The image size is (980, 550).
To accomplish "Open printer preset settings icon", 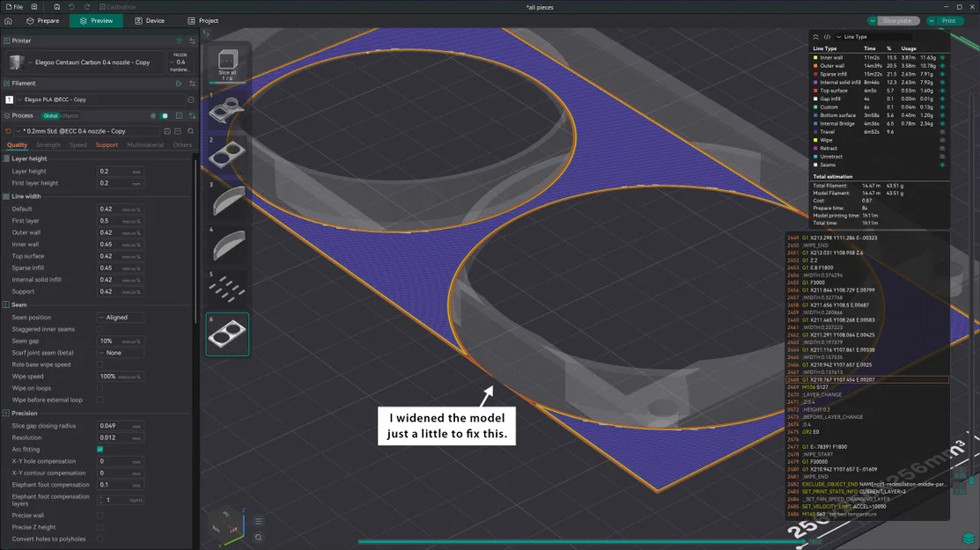I will [x=192, y=40].
